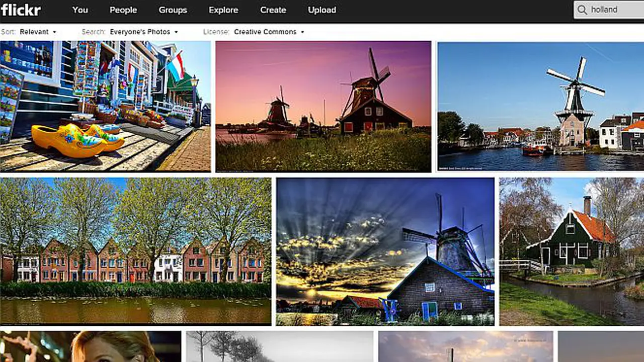
Task: Open the Explore menu
Action: click(223, 10)
